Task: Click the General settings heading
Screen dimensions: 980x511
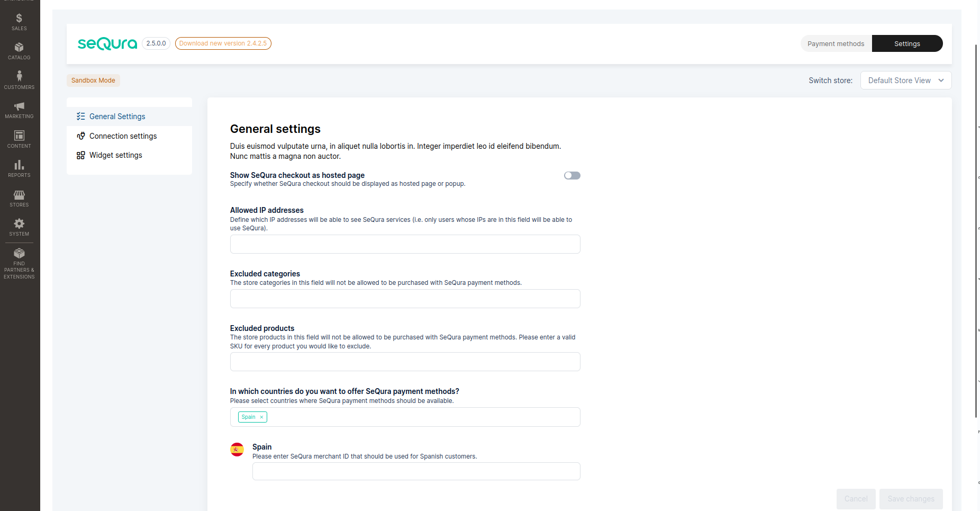Action: click(275, 129)
